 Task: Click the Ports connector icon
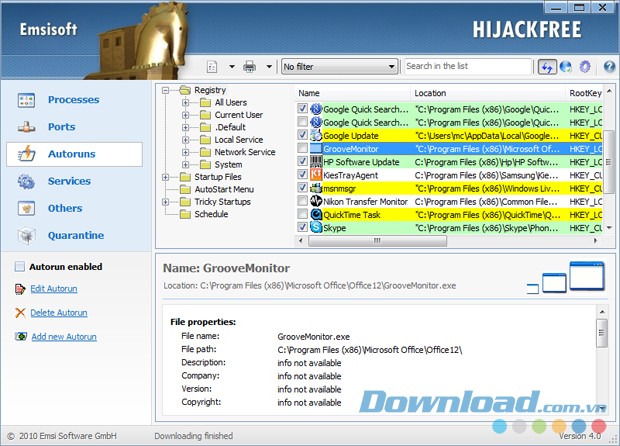click(26, 127)
